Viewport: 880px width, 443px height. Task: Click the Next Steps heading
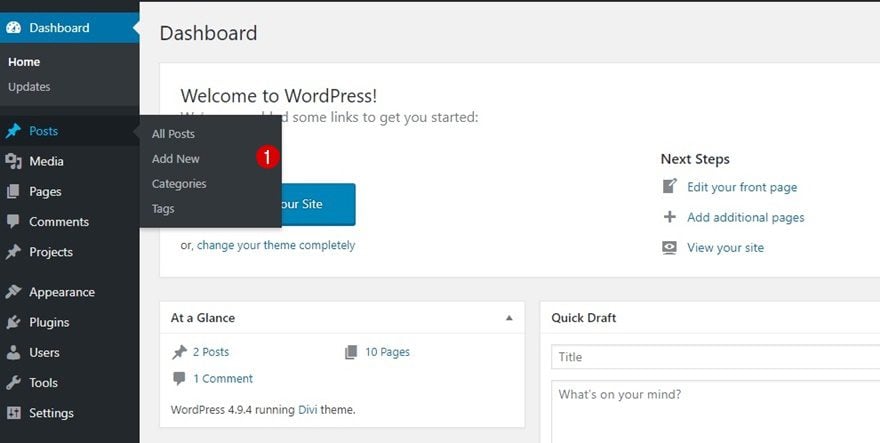pyautogui.click(x=695, y=159)
